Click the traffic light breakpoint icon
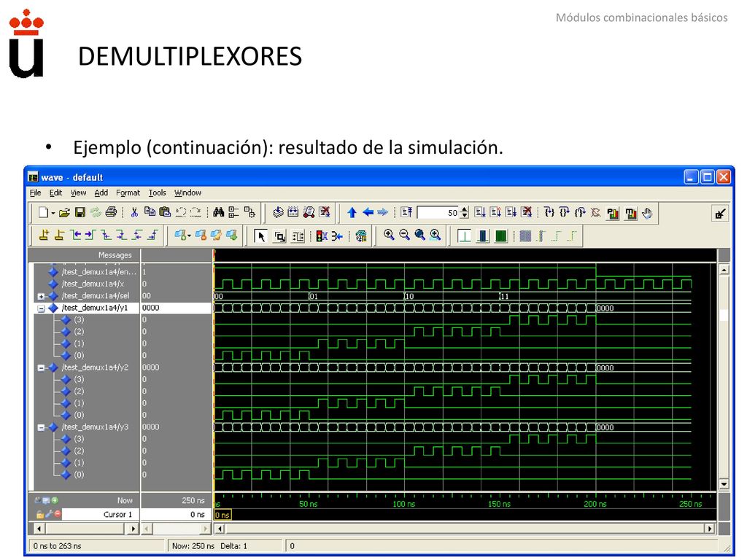The image size is (747, 560). tap(322, 236)
